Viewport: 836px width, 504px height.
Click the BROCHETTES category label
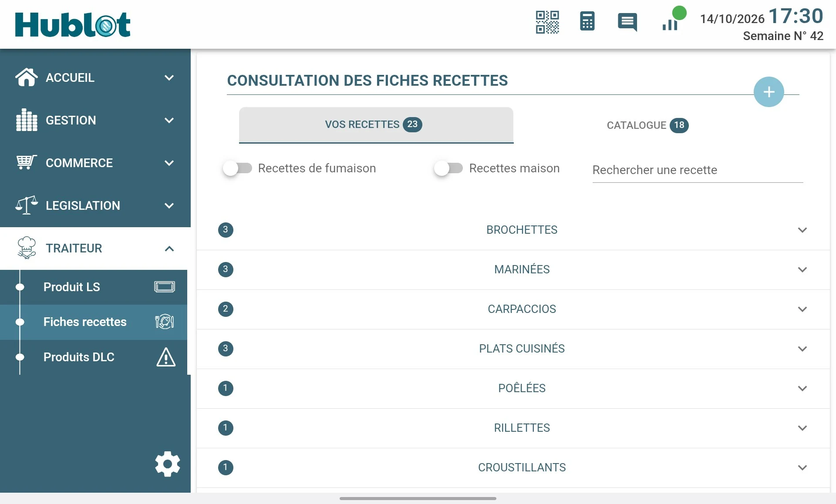522,230
